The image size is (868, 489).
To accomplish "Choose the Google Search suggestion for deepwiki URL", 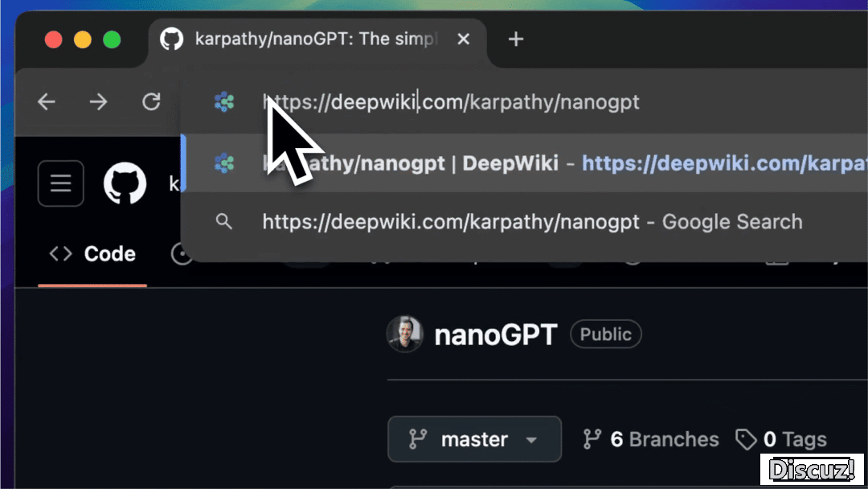I will click(525, 222).
